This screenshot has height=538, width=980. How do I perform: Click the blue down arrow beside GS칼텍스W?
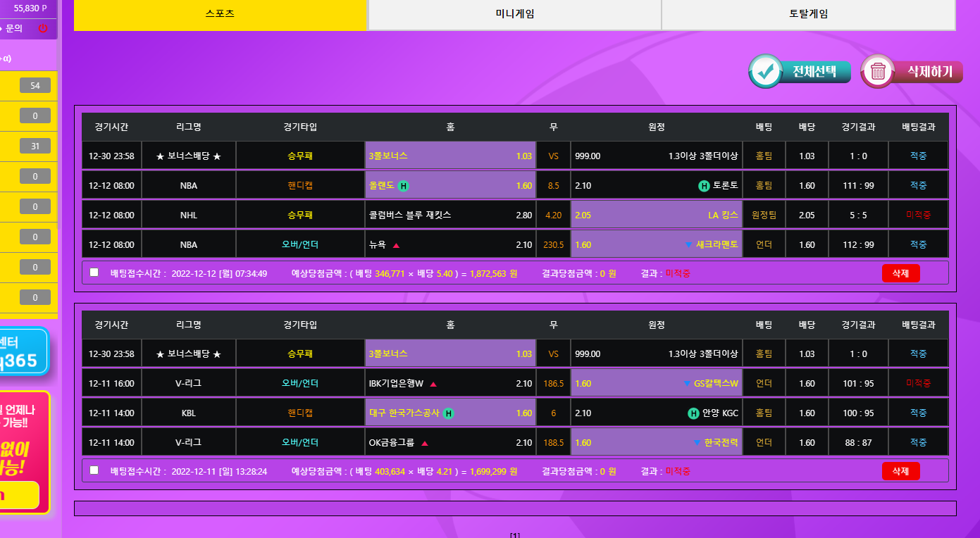point(686,384)
